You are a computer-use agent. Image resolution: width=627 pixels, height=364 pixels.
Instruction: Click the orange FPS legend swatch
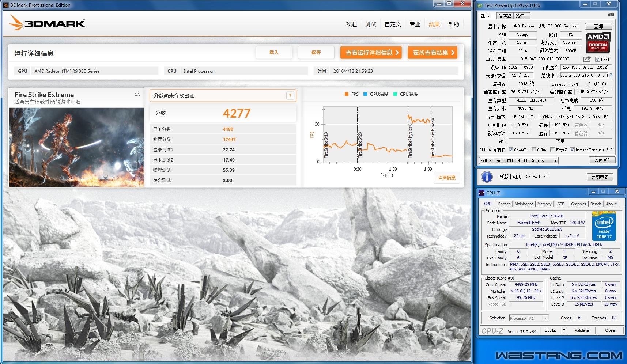tap(347, 94)
